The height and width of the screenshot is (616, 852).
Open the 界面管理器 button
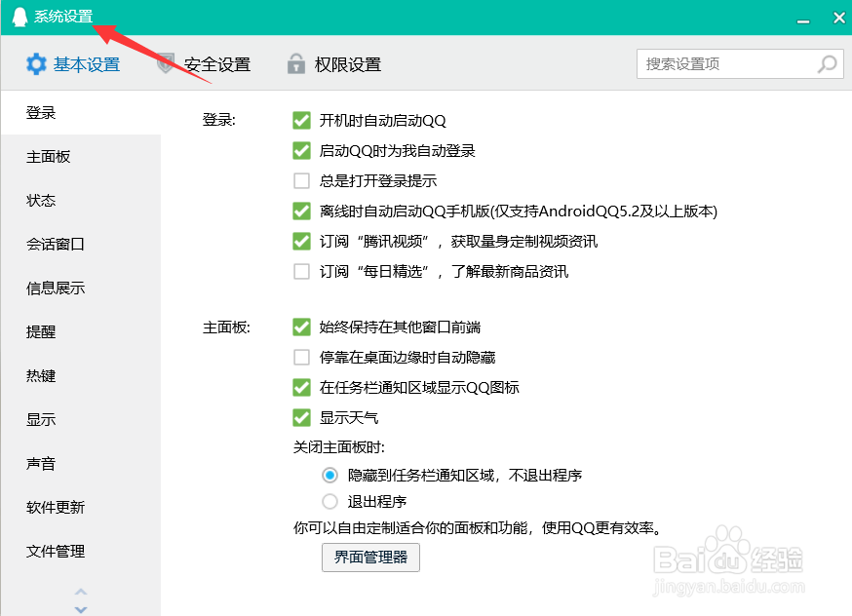point(370,557)
